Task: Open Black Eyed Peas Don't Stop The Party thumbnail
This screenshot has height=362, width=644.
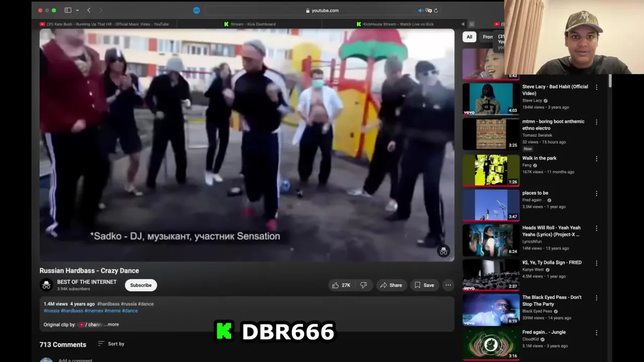Action: point(491,310)
